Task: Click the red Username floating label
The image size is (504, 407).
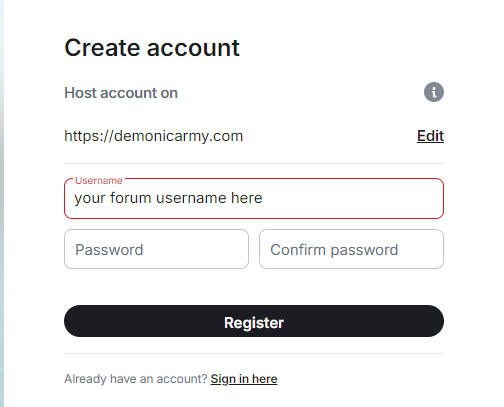Action: (99, 180)
